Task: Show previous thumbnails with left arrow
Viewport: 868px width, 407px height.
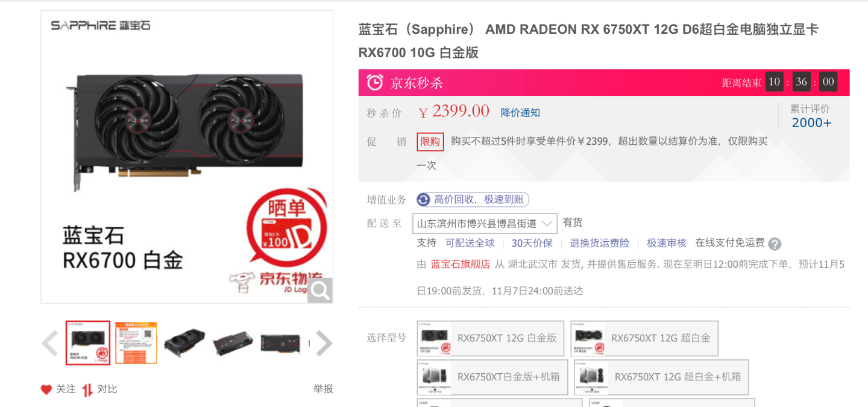Action: point(49,343)
